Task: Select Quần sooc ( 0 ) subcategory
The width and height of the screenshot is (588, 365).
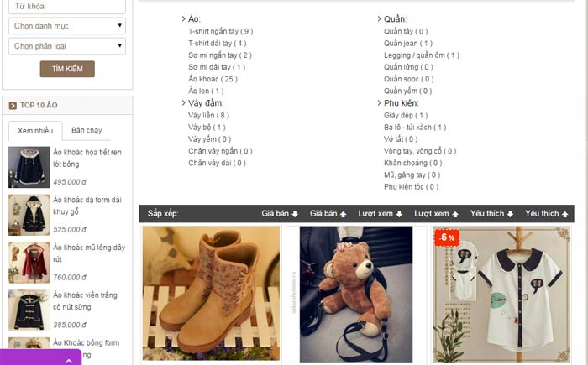Action: click(x=409, y=79)
